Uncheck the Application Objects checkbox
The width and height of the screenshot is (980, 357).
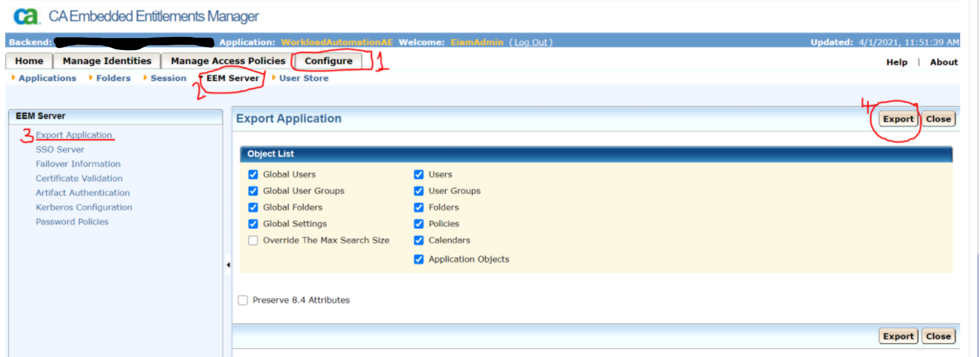419,259
